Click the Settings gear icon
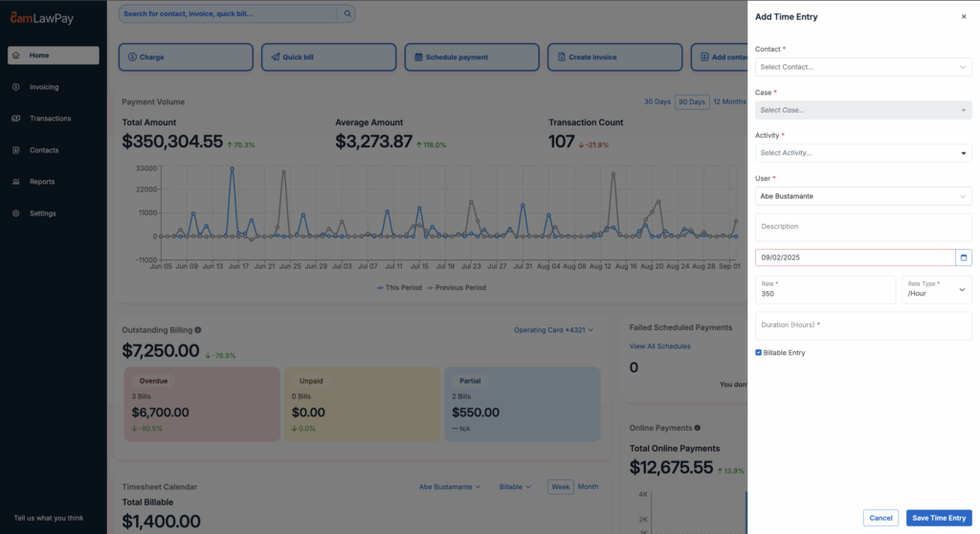Image resolution: width=980 pixels, height=534 pixels. tap(16, 213)
